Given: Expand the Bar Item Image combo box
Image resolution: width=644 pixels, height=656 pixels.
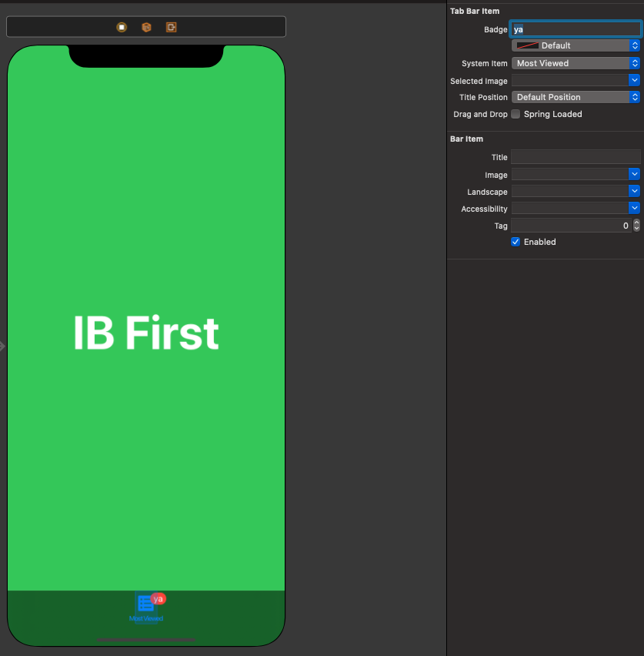Looking at the screenshot, I should pos(634,175).
